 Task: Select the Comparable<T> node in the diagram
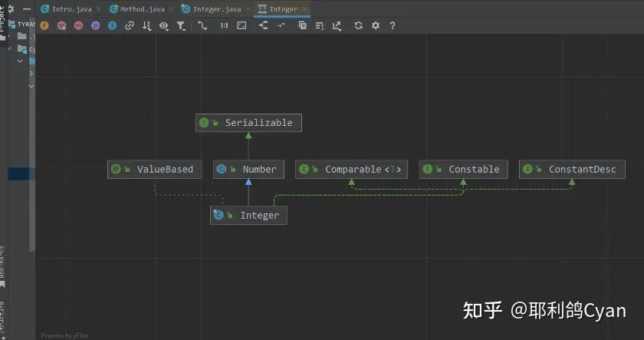point(352,169)
